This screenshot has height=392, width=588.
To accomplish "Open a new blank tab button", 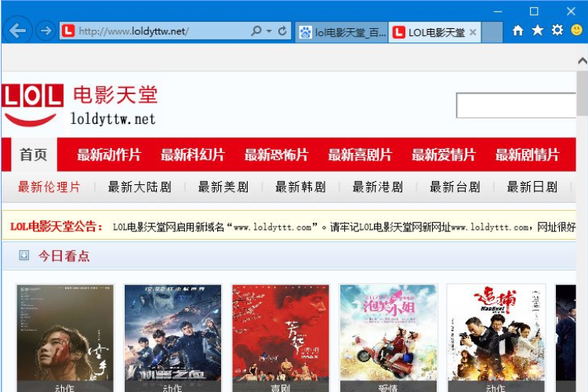I will pyautogui.click(x=492, y=32).
